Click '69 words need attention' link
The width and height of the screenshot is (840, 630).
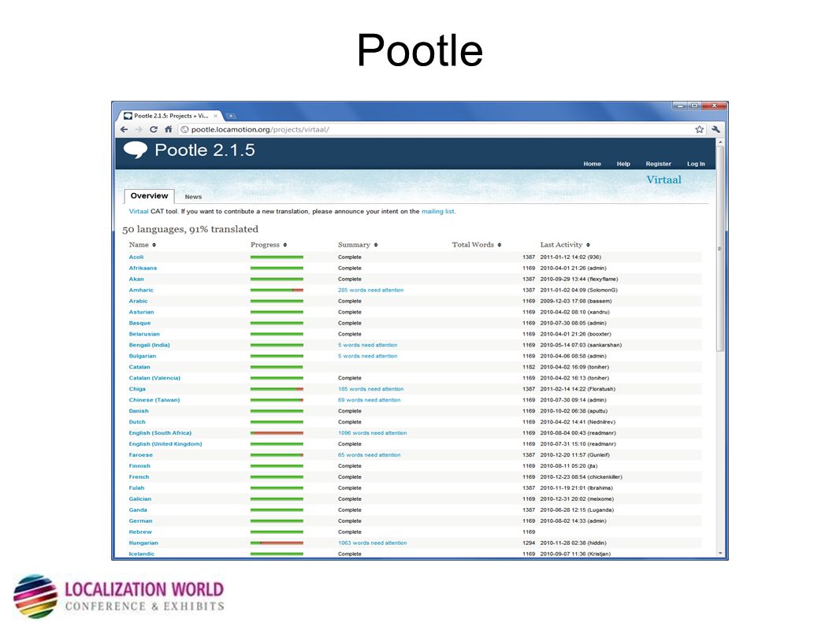[x=369, y=400]
